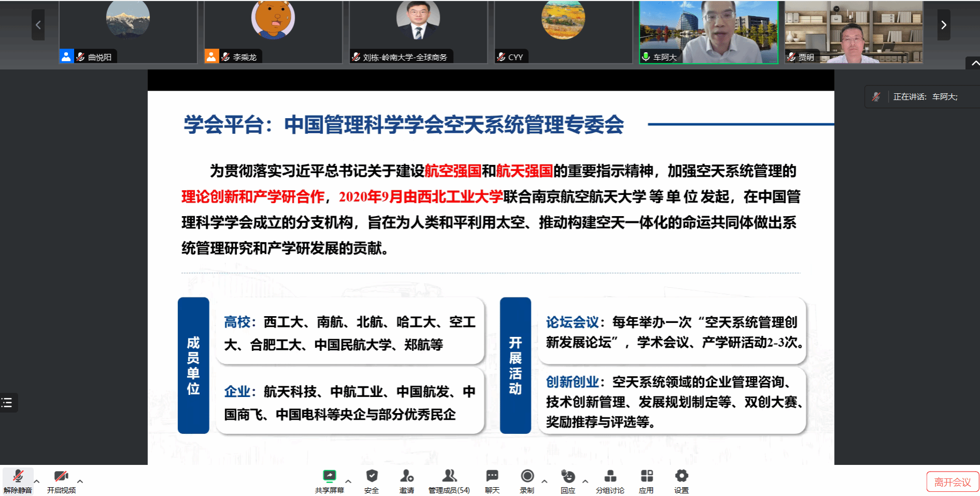Viewport: 980px width, 496px height.
Task: Show next participants with right arrow
Action: (x=943, y=25)
